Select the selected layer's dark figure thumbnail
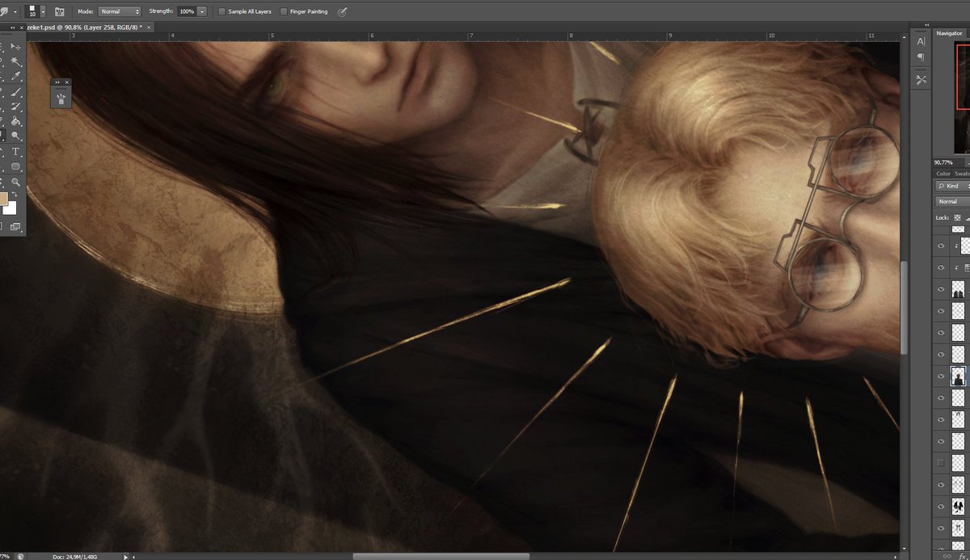The image size is (970, 560). [959, 377]
